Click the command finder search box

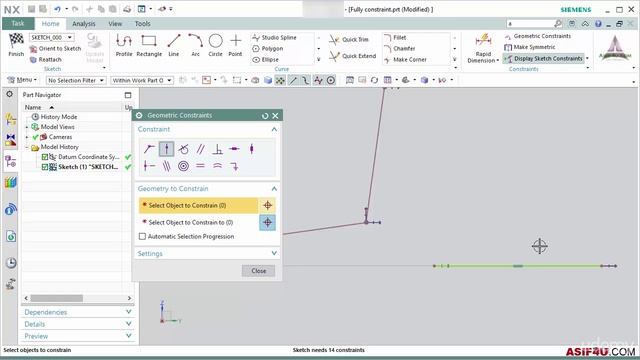(531, 24)
